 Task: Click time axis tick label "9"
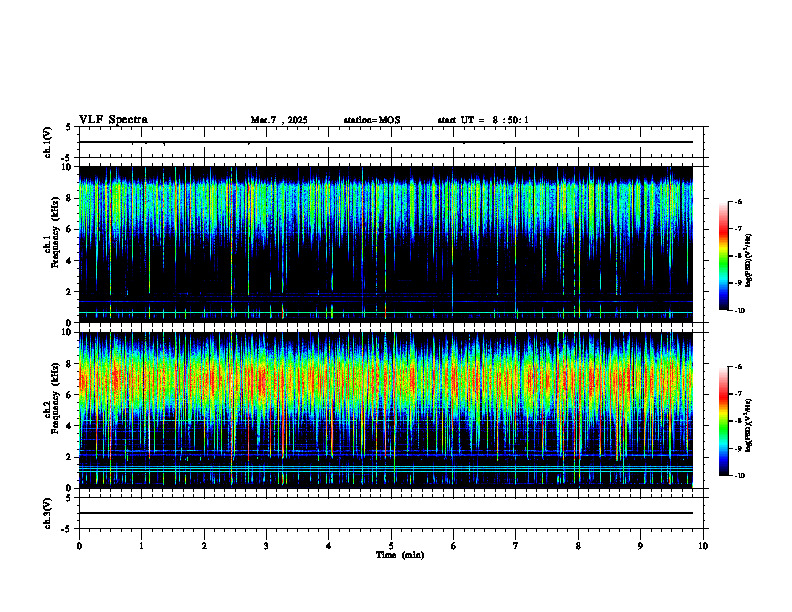point(640,546)
